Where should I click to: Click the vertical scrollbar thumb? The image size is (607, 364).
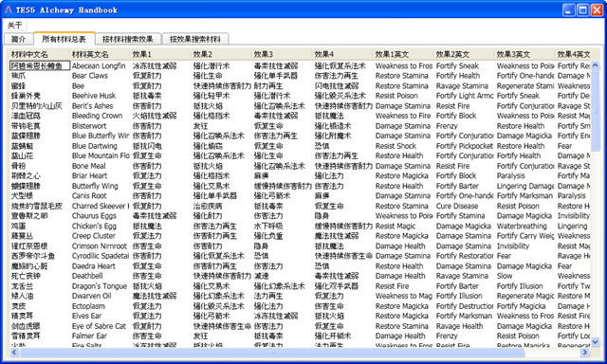point(595,110)
